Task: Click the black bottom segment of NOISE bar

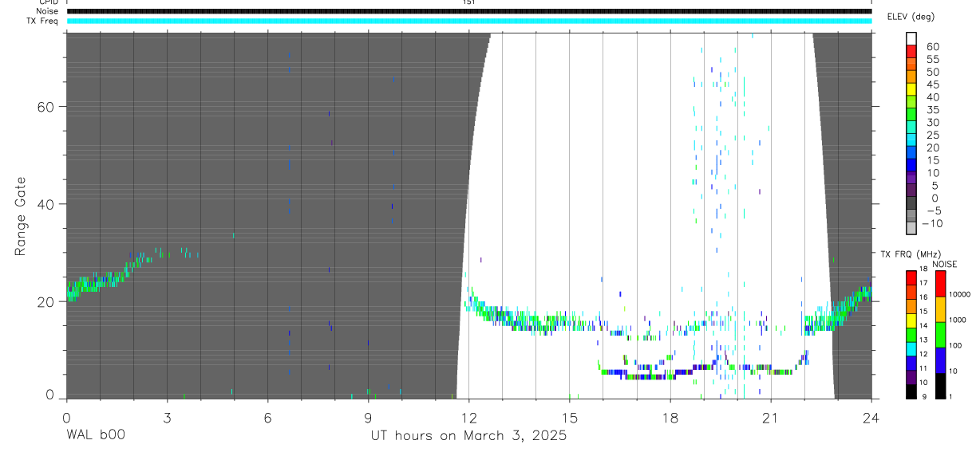Action: coord(940,385)
